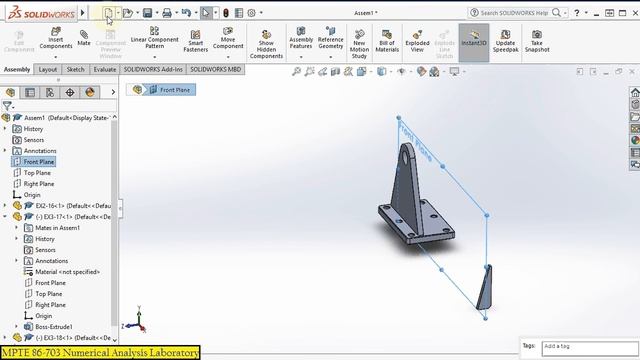
Task: Switch to the Sketch tab
Action: point(76,69)
